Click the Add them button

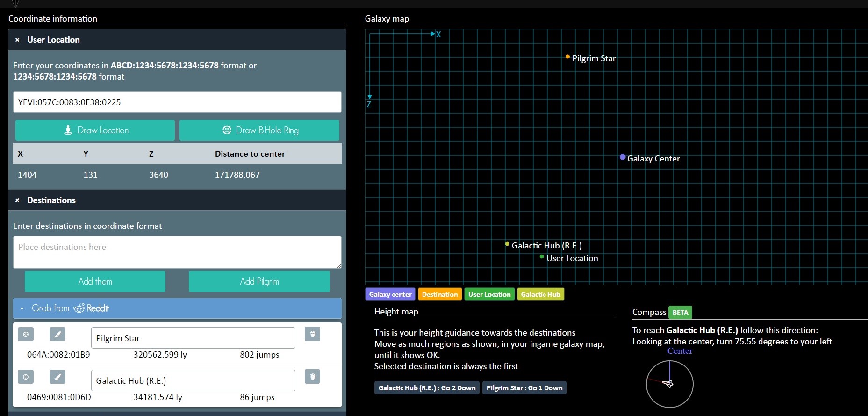pos(95,282)
